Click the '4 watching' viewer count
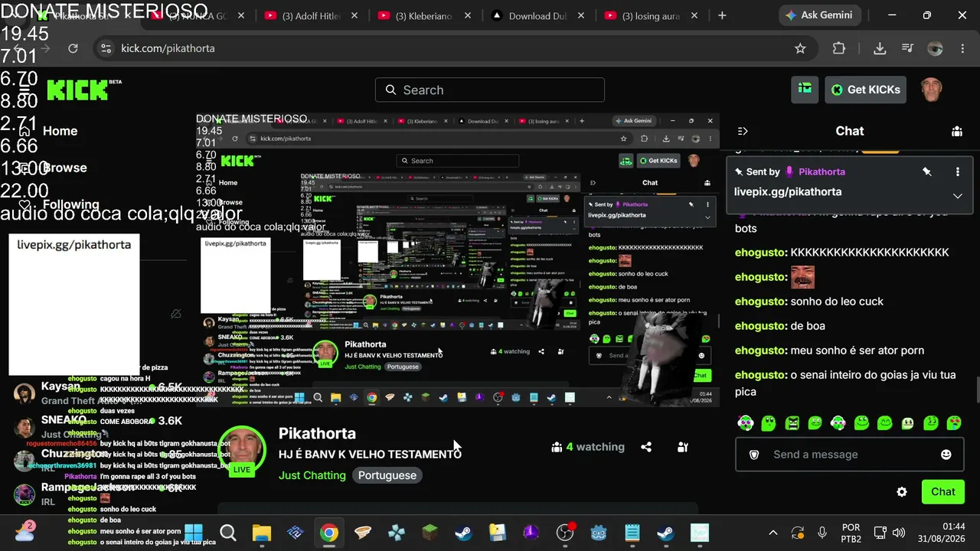Image resolution: width=980 pixels, height=551 pixels. tap(588, 447)
